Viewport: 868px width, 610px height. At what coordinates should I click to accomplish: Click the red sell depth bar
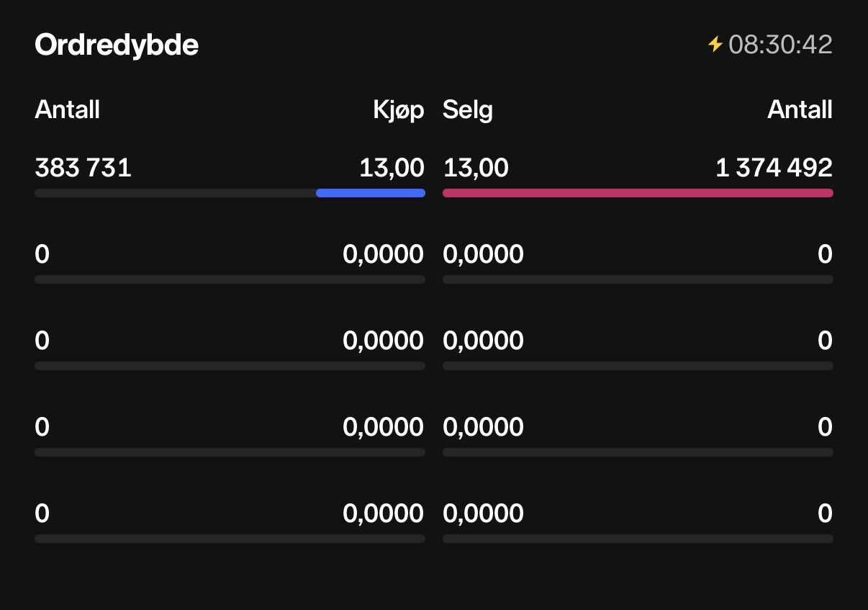[x=638, y=193]
